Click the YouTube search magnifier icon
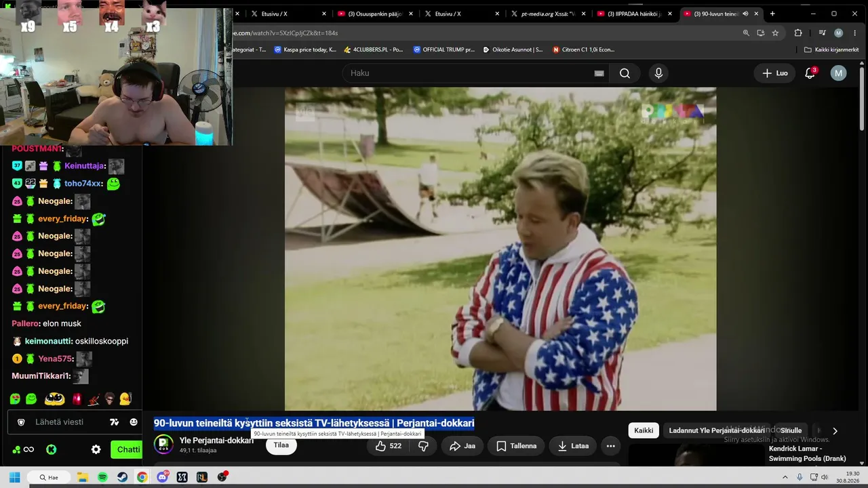Image resolution: width=868 pixels, height=488 pixels. pos(625,73)
